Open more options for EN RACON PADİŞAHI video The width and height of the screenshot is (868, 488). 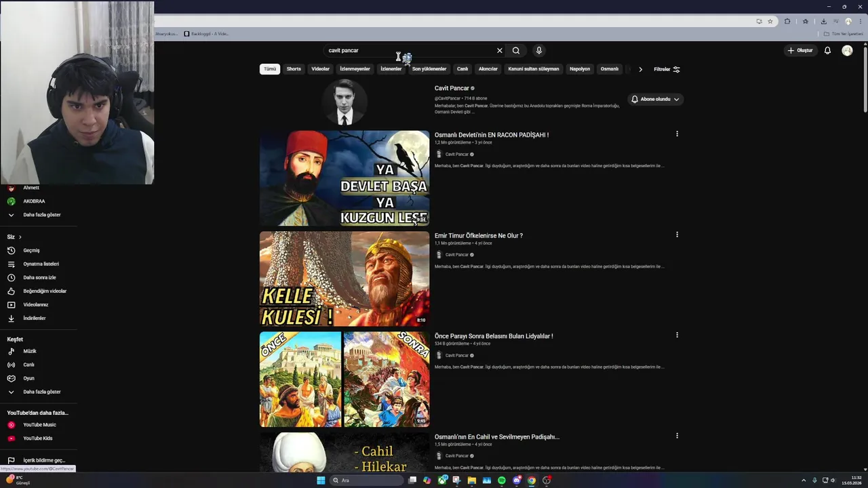(677, 134)
